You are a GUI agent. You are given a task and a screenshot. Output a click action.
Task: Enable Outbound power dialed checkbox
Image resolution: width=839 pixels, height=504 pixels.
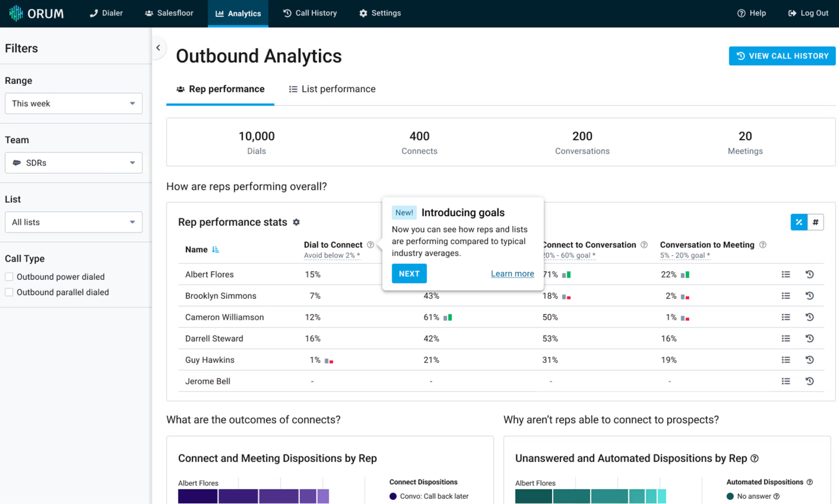[9, 277]
